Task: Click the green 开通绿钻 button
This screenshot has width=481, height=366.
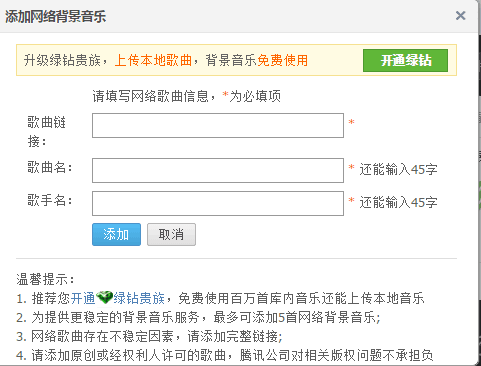Action: coord(405,60)
